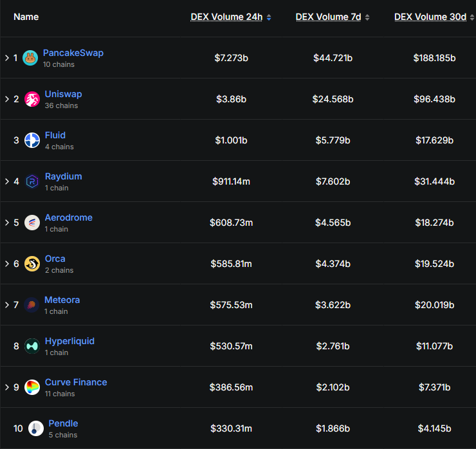This screenshot has height=449, width=476.
Task: Click the Orca logo icon
Action: 32,264
